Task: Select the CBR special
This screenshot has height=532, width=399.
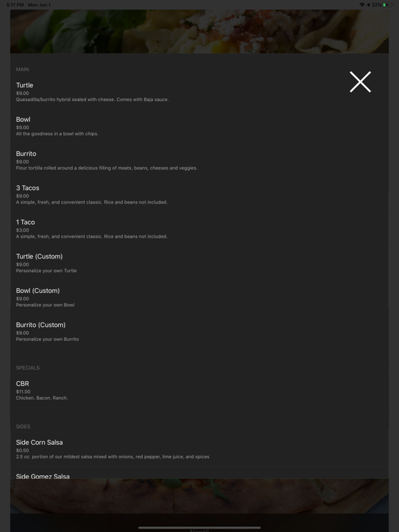Action: click(x=199, y=391)
